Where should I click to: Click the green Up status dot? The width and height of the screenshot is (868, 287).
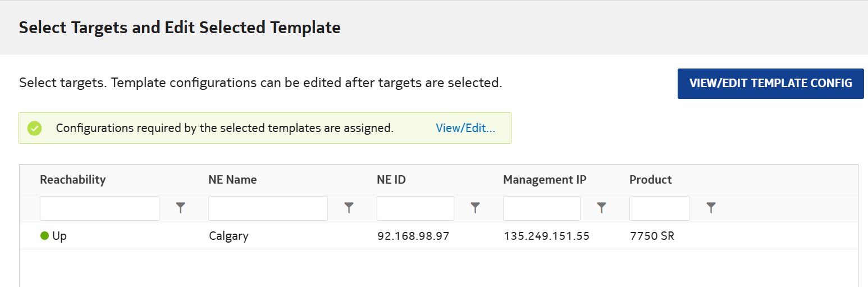coord(45,236)
